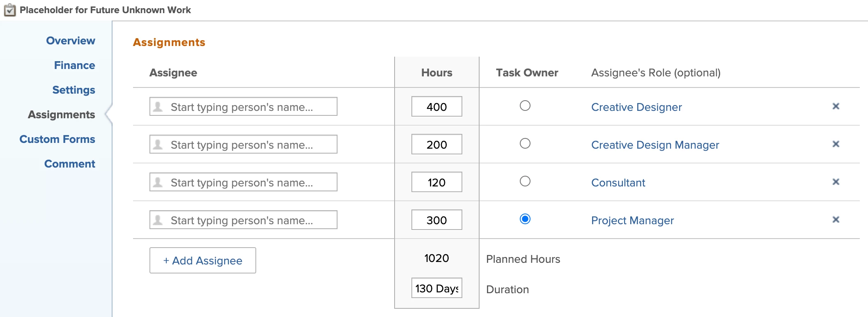Click the Consultant role link

point(618,183)
